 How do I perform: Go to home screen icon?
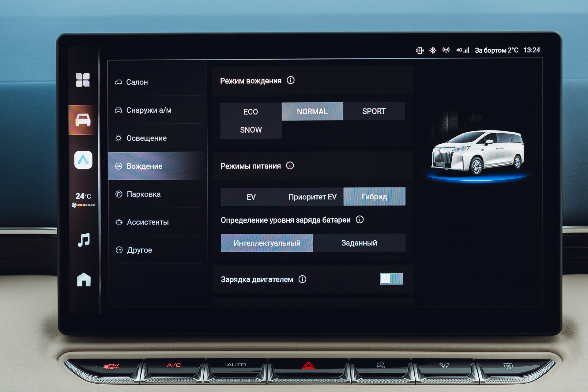84,279
